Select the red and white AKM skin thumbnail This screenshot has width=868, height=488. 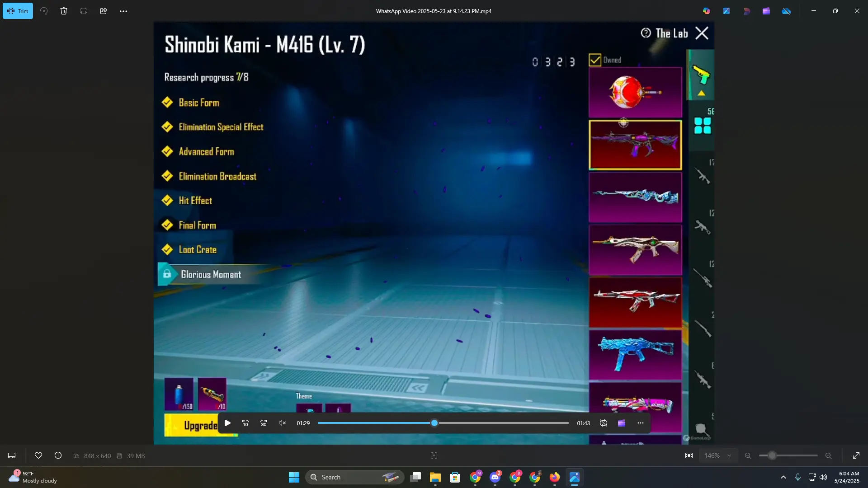tap(635, 302)
